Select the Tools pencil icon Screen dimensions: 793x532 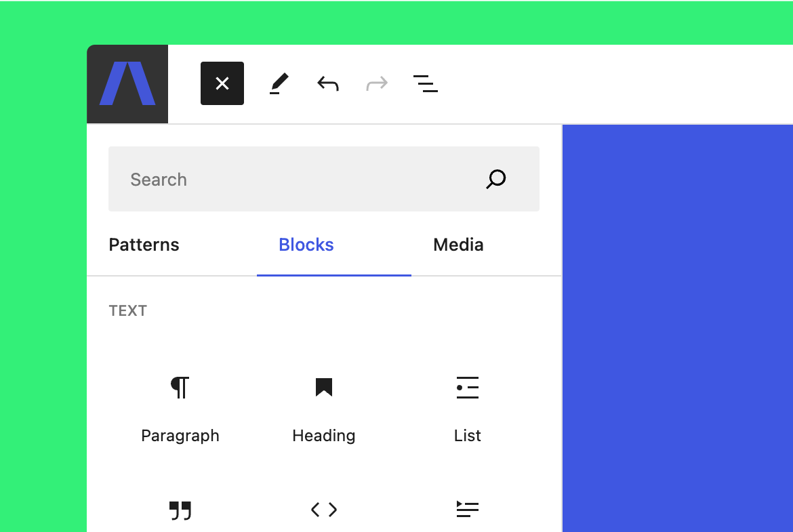tap(279, 83)
